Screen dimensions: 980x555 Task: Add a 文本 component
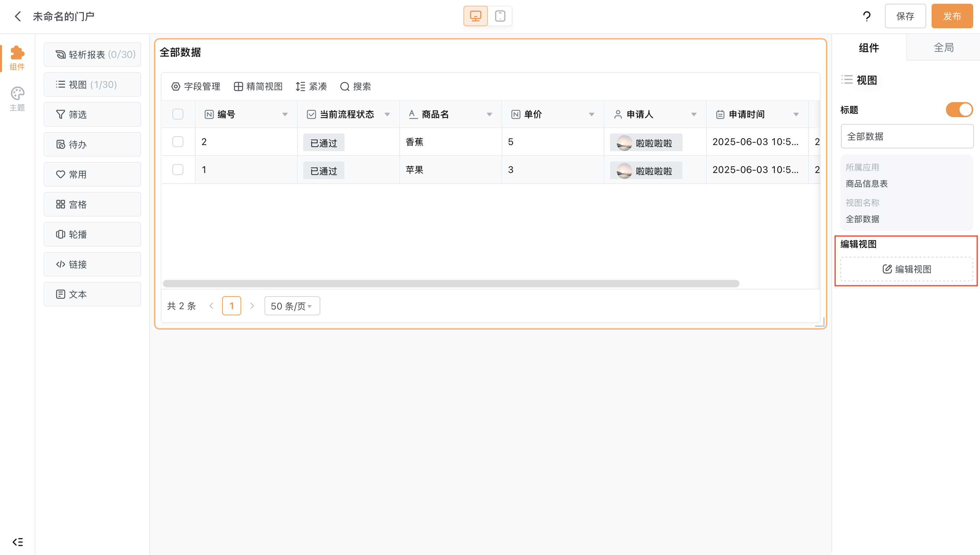[92, 294]
